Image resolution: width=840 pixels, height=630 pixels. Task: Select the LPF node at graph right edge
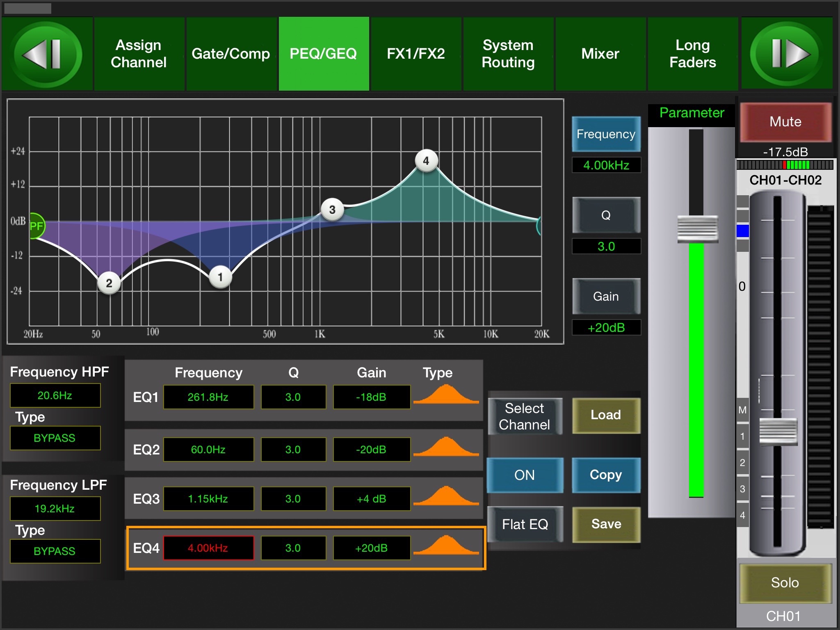[x=539, y=226]
